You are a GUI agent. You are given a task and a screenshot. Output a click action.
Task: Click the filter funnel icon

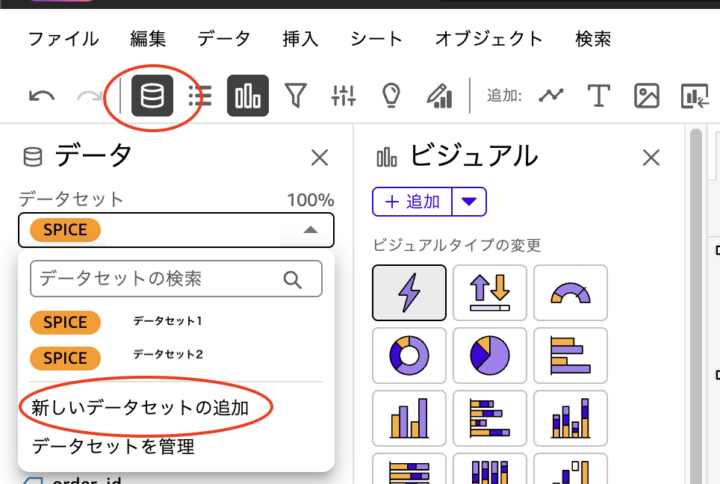pos(295,96)
